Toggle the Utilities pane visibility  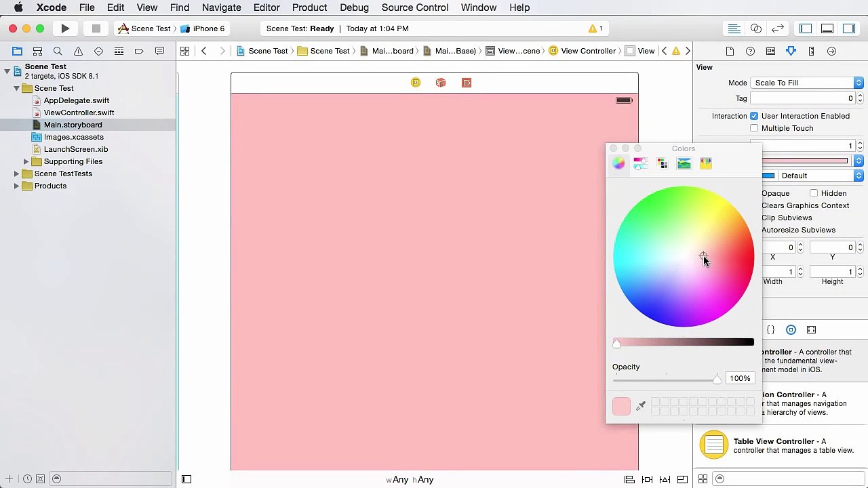849,28
